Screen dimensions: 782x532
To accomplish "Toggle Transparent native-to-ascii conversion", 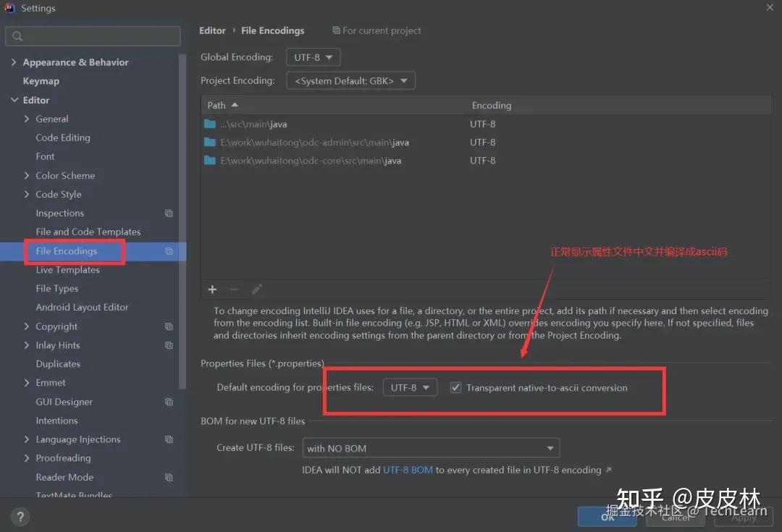I will coord(455,387).
